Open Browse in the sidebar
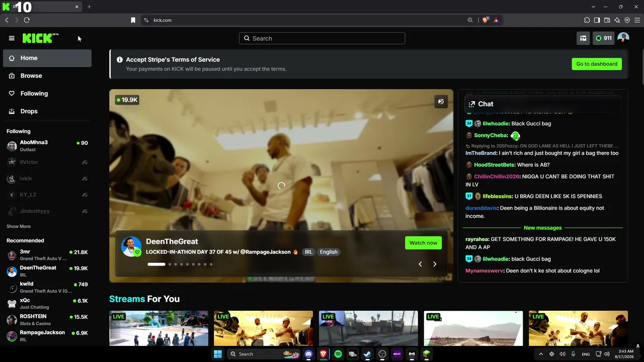This screenshot has width=644, height=362. 47,75
